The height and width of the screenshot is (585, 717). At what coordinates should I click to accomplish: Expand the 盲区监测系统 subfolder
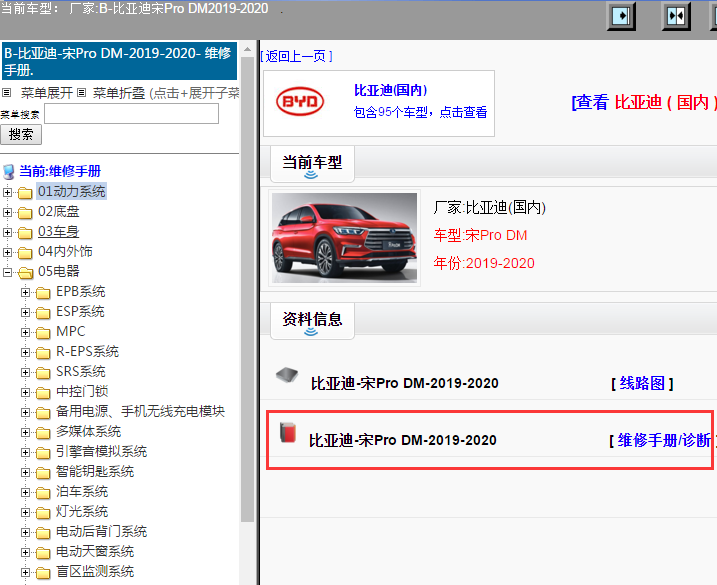tap(26, 572)
